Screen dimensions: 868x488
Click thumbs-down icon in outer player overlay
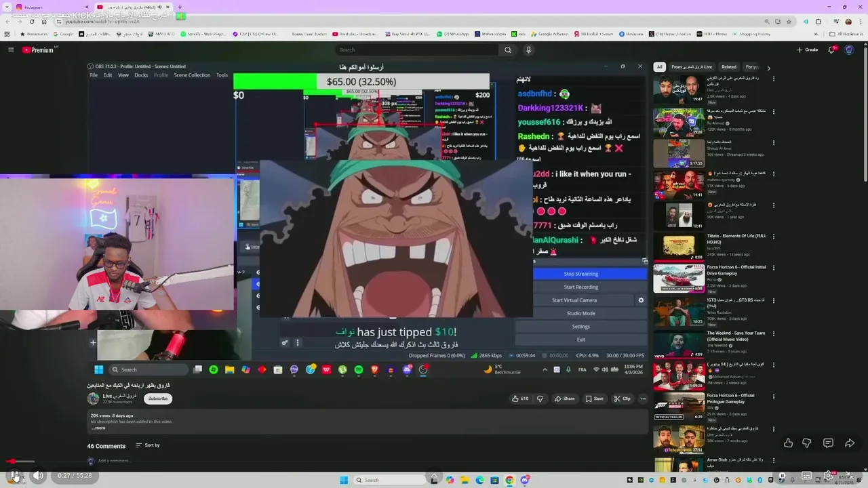[x=807, y=443]
